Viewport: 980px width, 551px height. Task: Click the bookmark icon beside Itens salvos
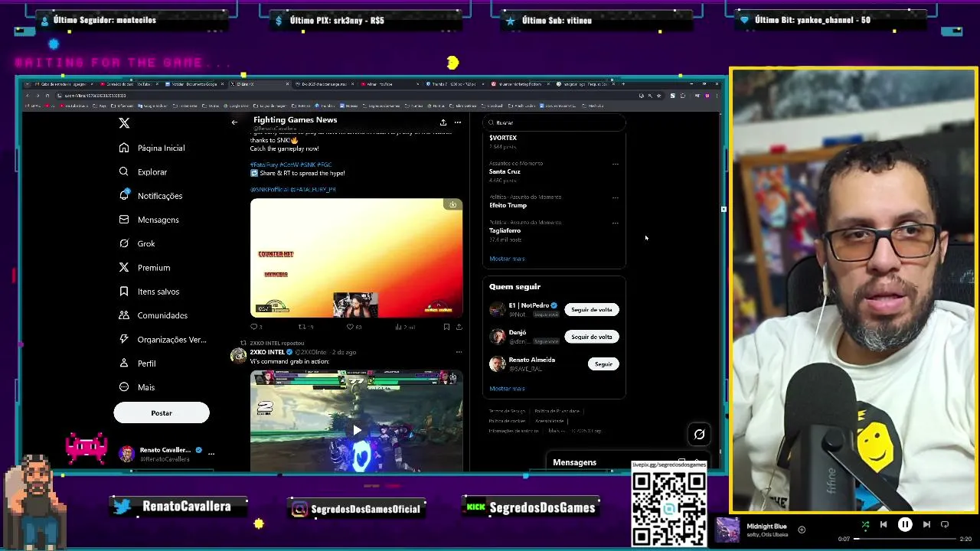pos(124,292)
